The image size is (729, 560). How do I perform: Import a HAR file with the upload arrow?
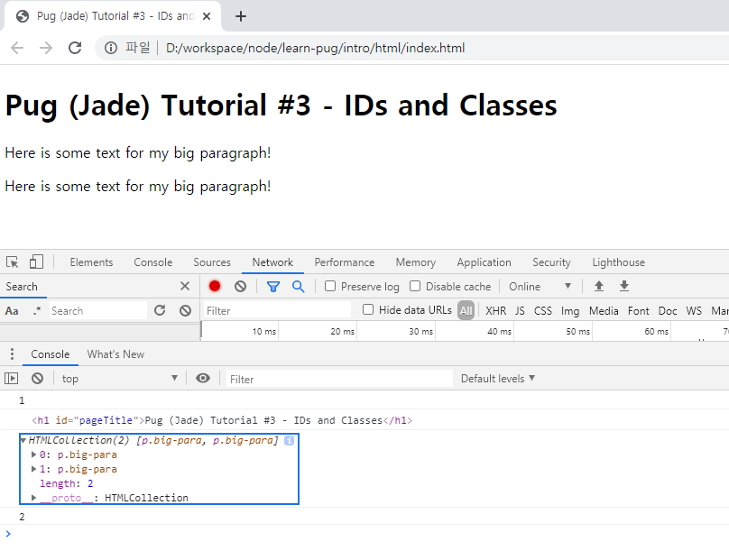coord(599,286)
